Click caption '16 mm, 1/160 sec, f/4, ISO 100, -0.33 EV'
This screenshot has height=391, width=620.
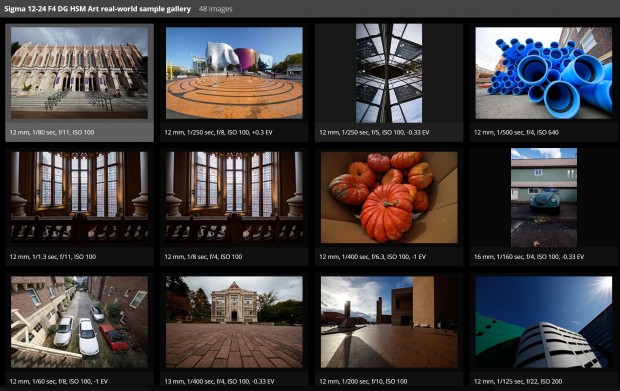coord(529,257)
